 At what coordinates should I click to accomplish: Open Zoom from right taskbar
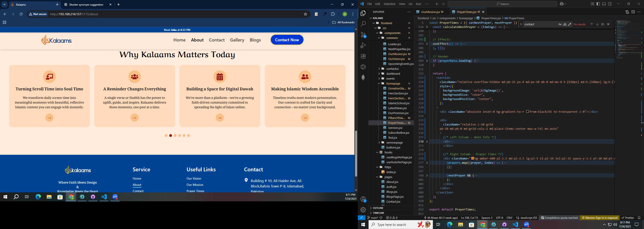coord(526,225)
